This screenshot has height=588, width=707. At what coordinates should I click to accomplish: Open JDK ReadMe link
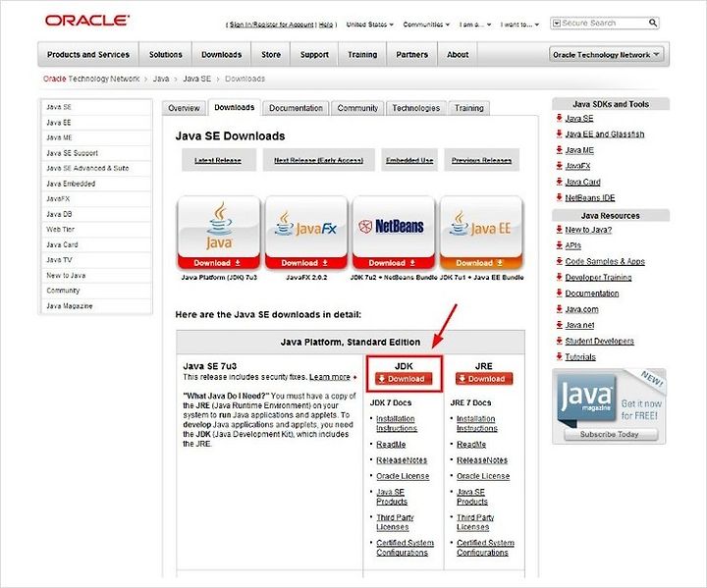(x=391, y=445)
